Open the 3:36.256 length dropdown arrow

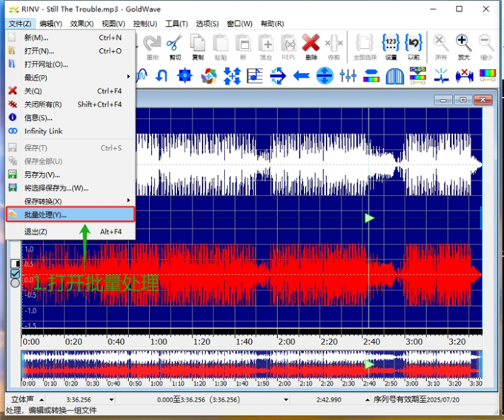(111, 400)
